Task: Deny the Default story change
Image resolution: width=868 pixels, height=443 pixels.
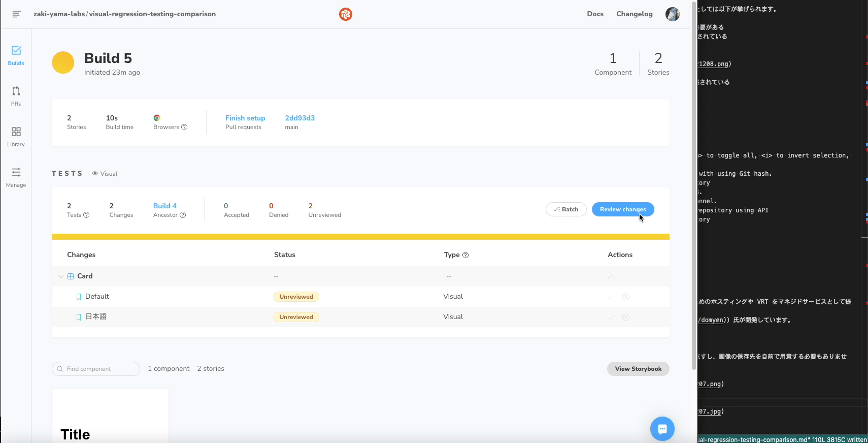Action: [x=626, y=297]
